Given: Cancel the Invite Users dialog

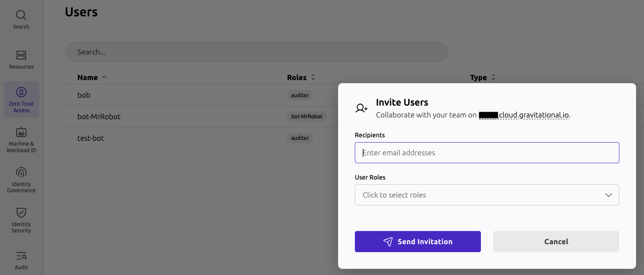Looking at the screenshot, I should point(556,242).
